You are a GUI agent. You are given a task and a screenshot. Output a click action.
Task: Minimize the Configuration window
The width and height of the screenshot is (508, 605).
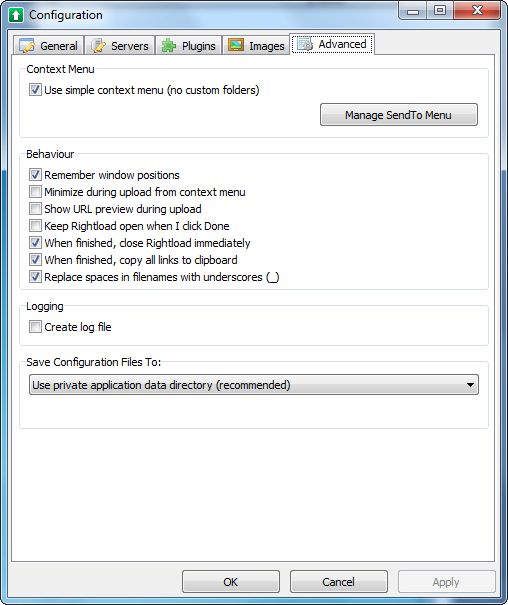pos(413,10)
